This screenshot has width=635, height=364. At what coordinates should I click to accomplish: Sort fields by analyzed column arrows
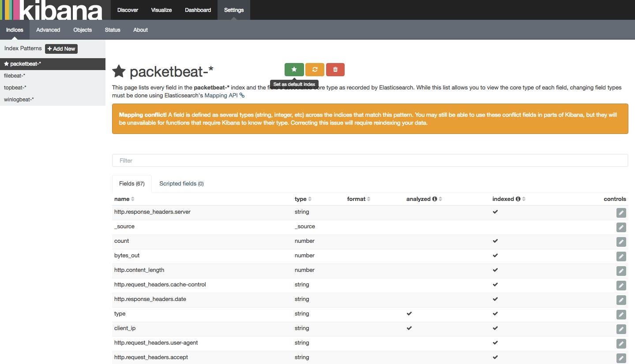click(440, 199)
